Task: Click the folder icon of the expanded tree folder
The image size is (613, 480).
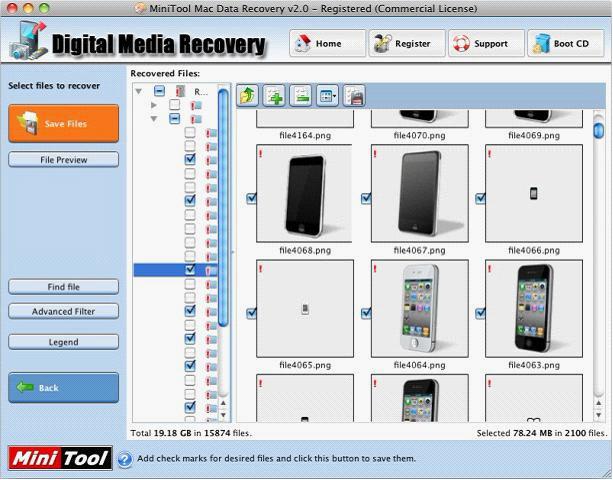Action: click(196, 119)
